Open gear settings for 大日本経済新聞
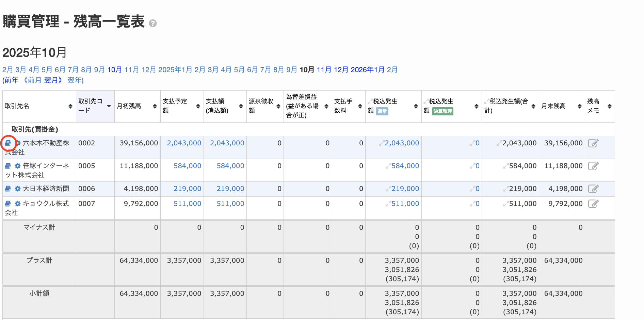 pos(18,189)
